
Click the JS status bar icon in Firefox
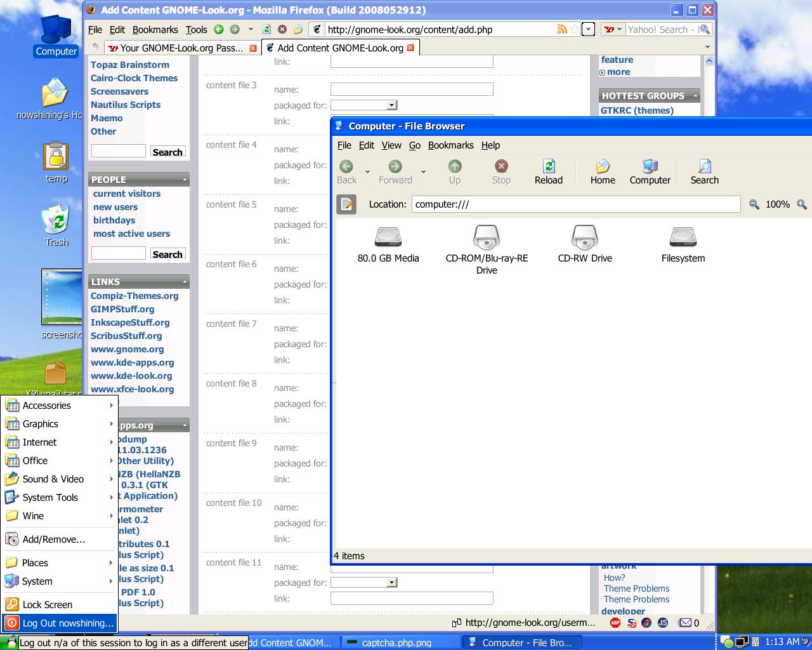[x=663, y=623]
